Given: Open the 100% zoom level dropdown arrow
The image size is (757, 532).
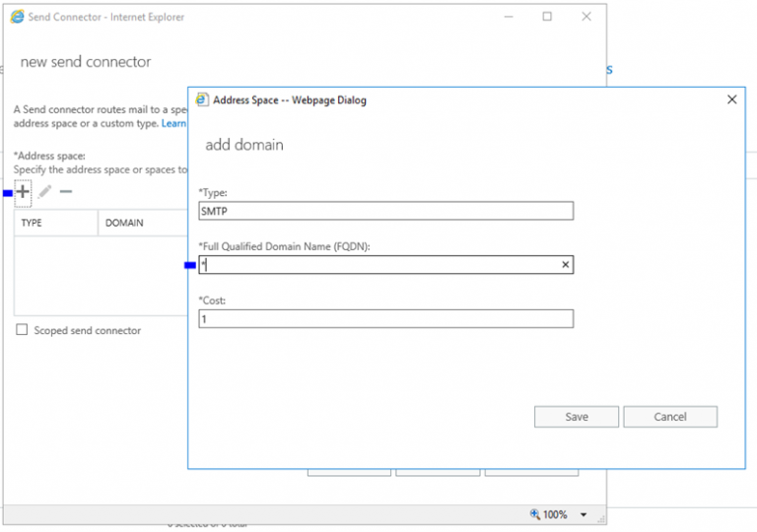Looking at the screenshot, I should tap(584, 514).
